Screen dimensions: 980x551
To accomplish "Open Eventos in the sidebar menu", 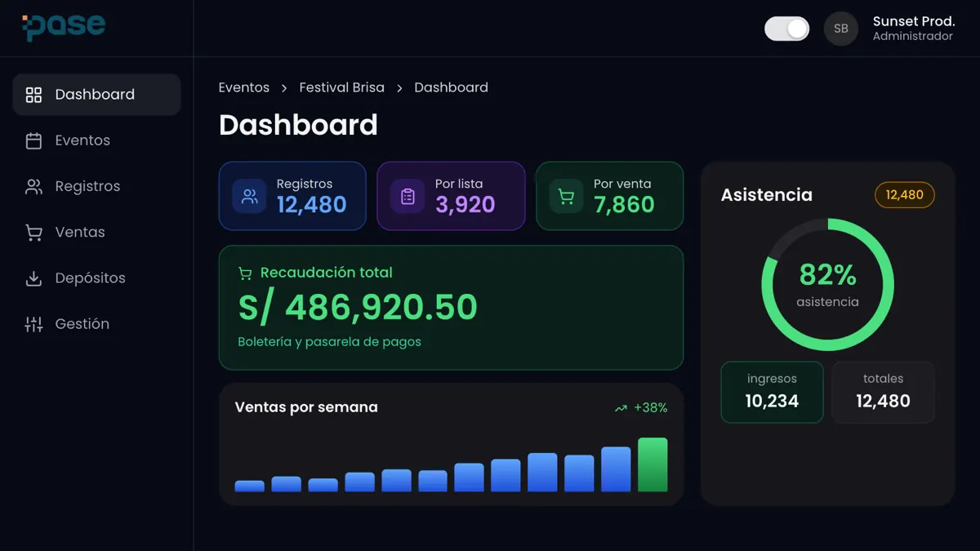I will coord(96,140).
